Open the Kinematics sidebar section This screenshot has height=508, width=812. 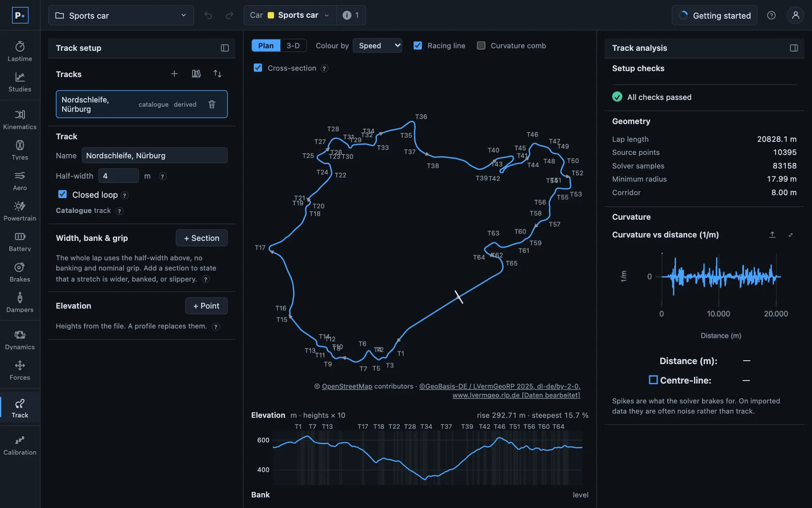coord(20,120)
